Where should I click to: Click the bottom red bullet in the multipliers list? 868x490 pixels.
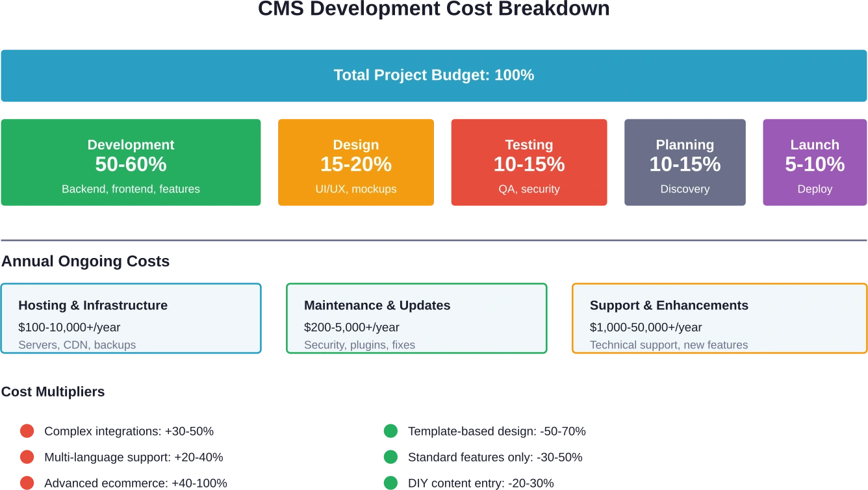click(27, 482)
